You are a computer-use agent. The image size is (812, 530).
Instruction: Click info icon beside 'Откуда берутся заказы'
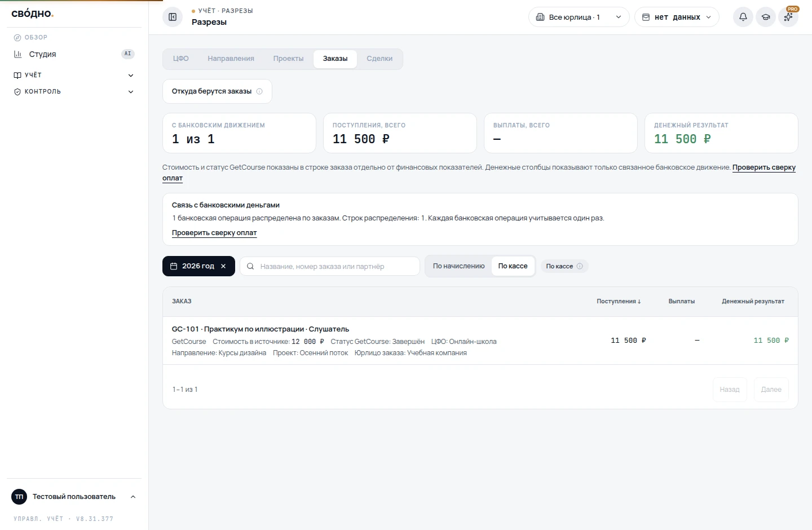pos(259,91)
